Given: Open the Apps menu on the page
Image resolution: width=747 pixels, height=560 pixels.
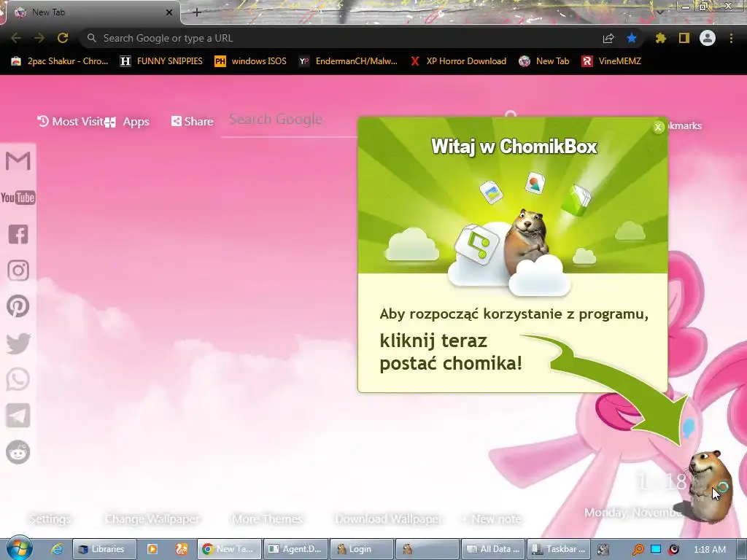Looking at the screenshot, I should [x=128, y=122].
